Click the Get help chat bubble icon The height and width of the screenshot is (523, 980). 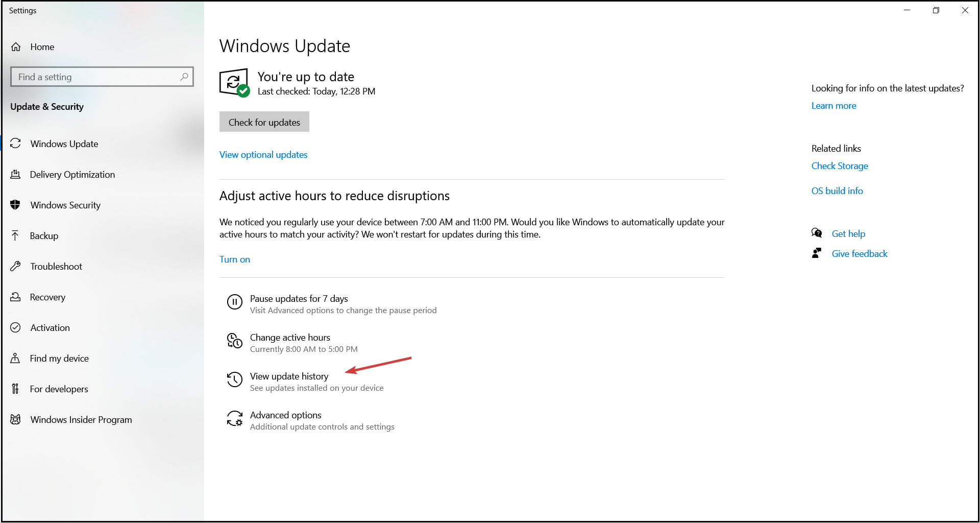click(x=817, y=233)
